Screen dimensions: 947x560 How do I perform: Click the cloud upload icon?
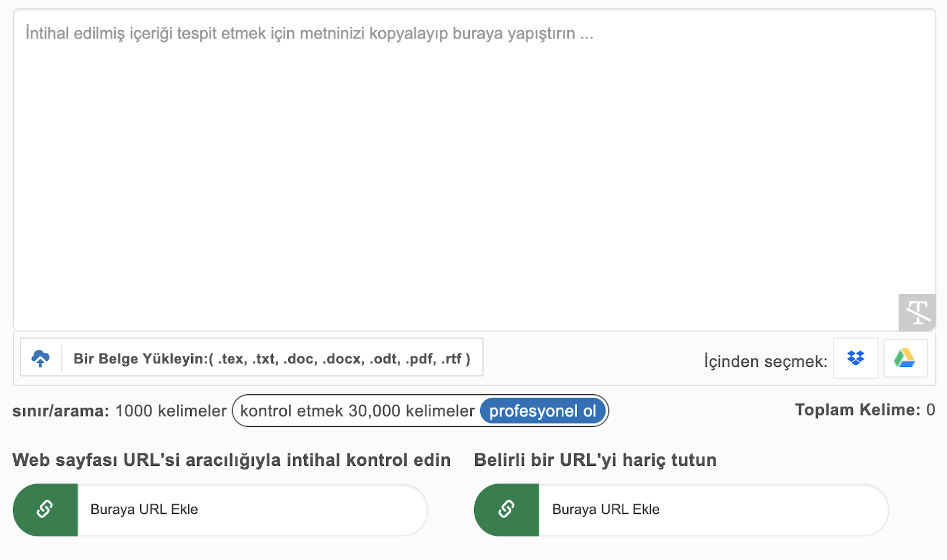(x=40, y=358)
